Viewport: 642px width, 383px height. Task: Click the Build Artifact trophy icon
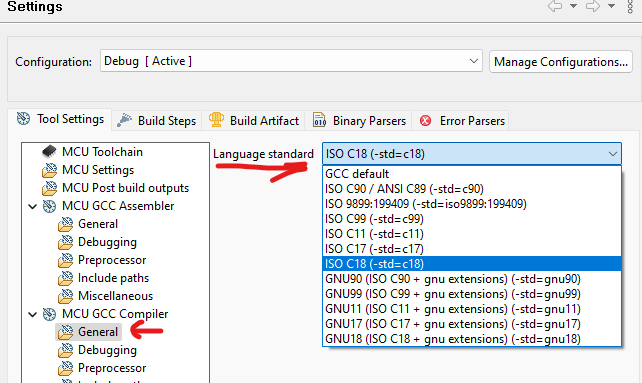coord(216,120)
